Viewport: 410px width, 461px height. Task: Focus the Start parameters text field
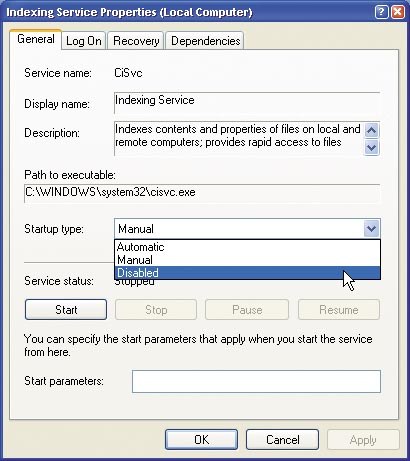[256, 381]
